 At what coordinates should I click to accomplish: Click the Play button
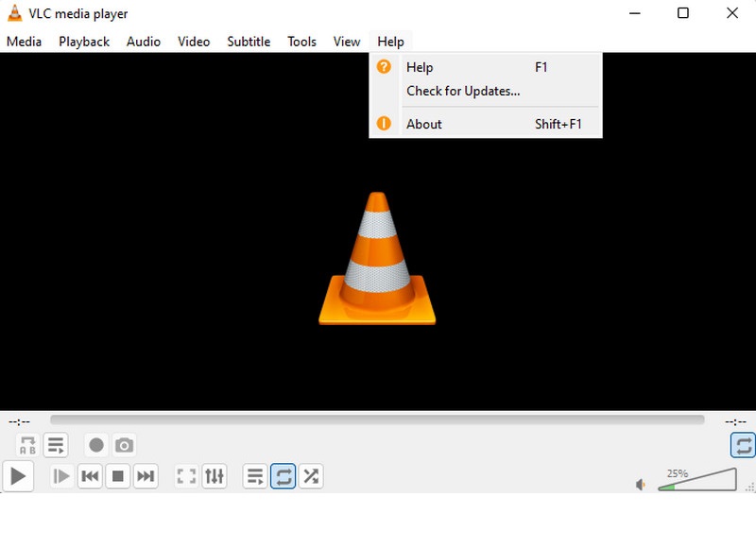pyautogui.click(x=18, y=476)
